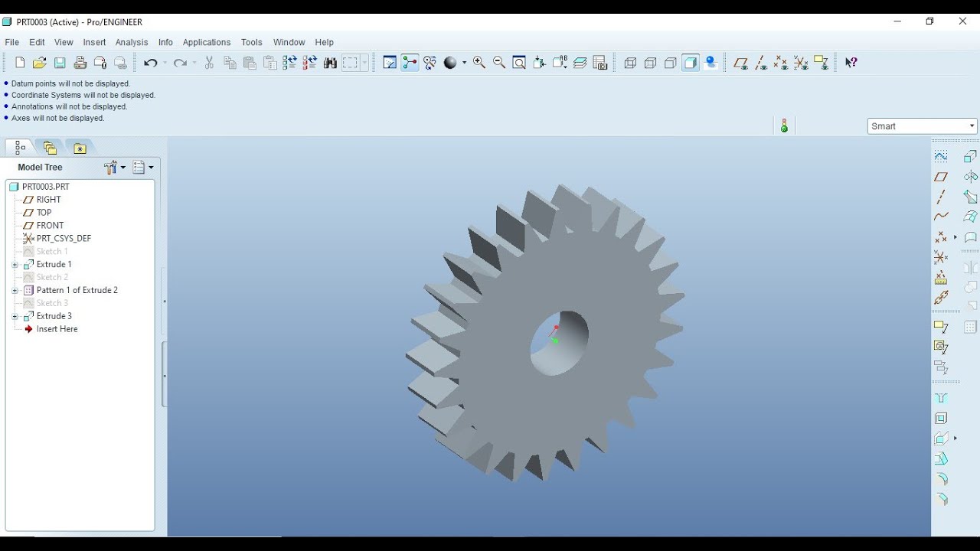Open the File menu

[x=12, y=42]
